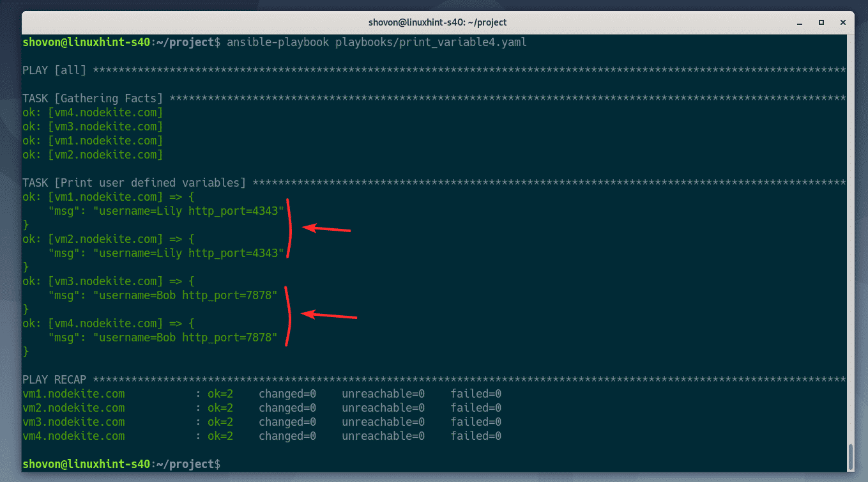The height and width of the screenshot is (482, 868).
Task: Click ok=2 in the vm4 recap row
Action: tap(220, 436)
